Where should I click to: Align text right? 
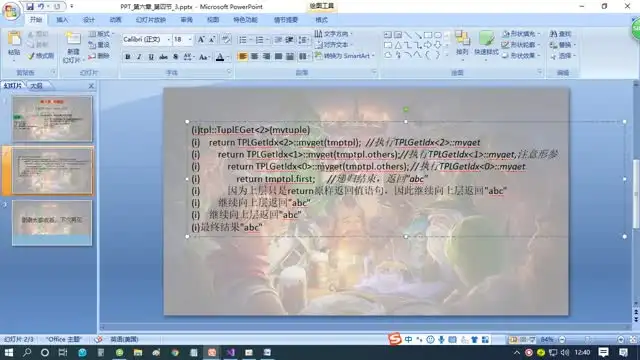point(266,56)
